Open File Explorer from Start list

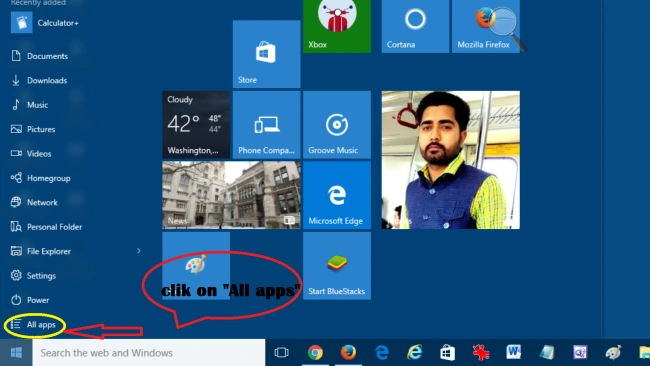coord(41,251)
